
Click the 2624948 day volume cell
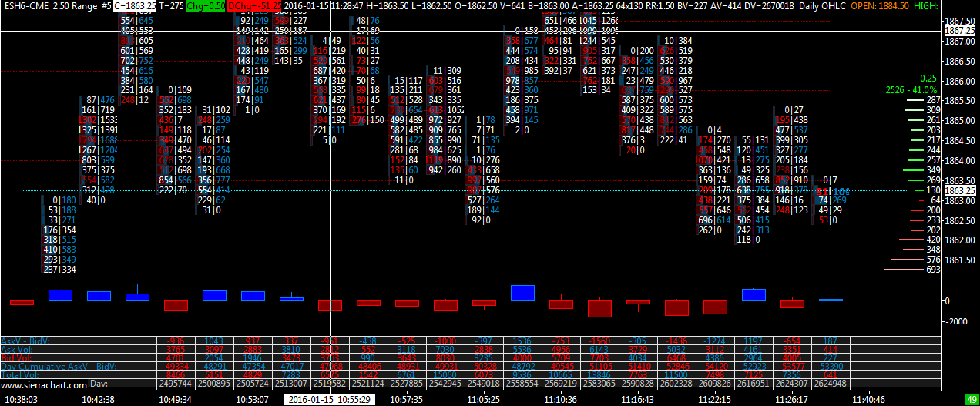(x=829, y=384)
